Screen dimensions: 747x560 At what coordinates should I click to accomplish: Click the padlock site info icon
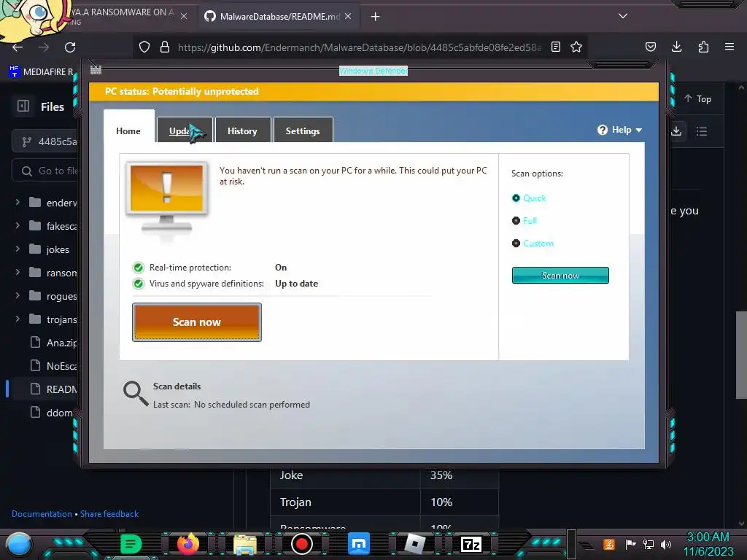point(165,47)
